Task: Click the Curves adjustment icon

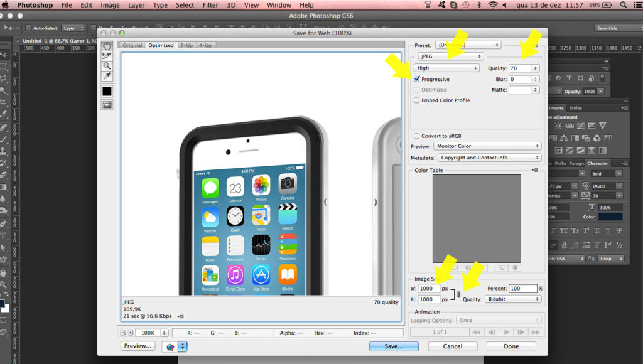Action: coord(581,126)
